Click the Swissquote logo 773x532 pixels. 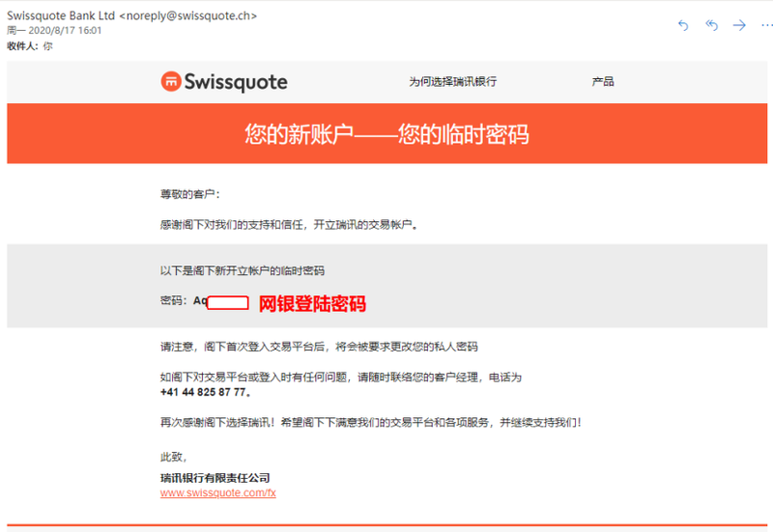click(x=224, y=82)
